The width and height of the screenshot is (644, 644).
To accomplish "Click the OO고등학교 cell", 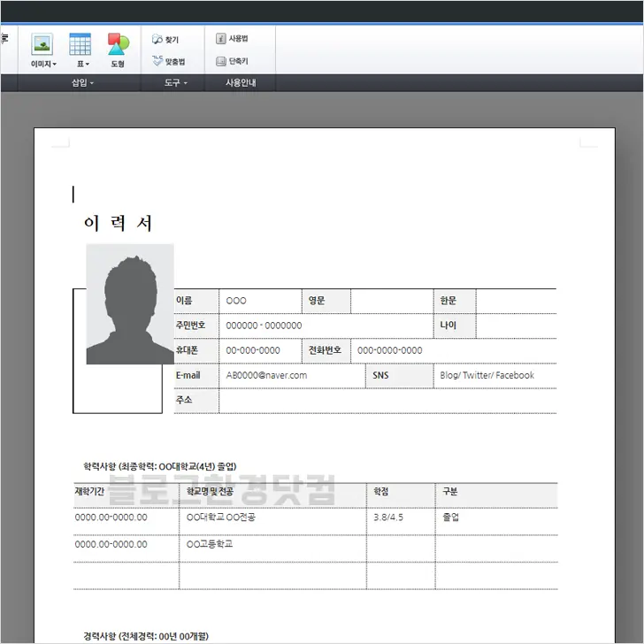I will (272, 548).
